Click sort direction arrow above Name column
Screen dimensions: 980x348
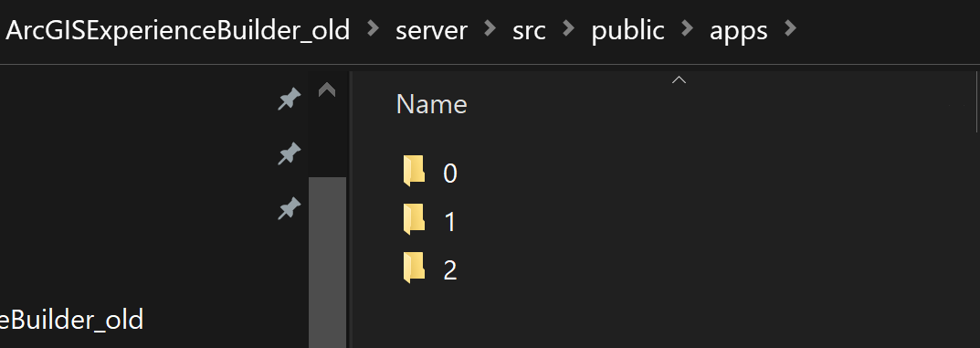coord(679,80)
